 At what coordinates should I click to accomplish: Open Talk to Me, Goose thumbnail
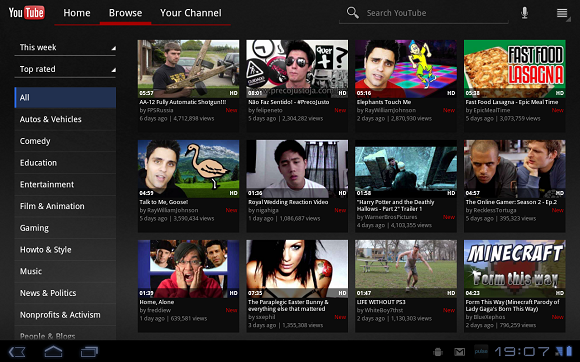[x=188, y=169]
